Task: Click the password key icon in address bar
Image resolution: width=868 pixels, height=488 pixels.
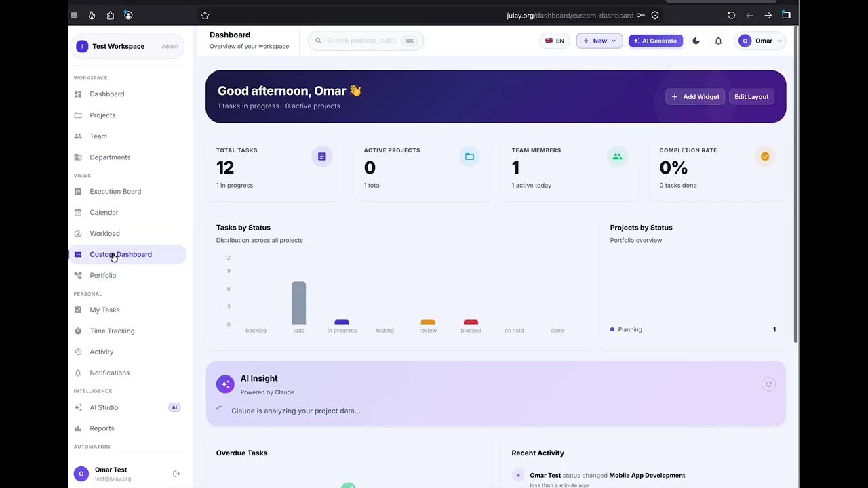Action: click(x=641, y=15)
